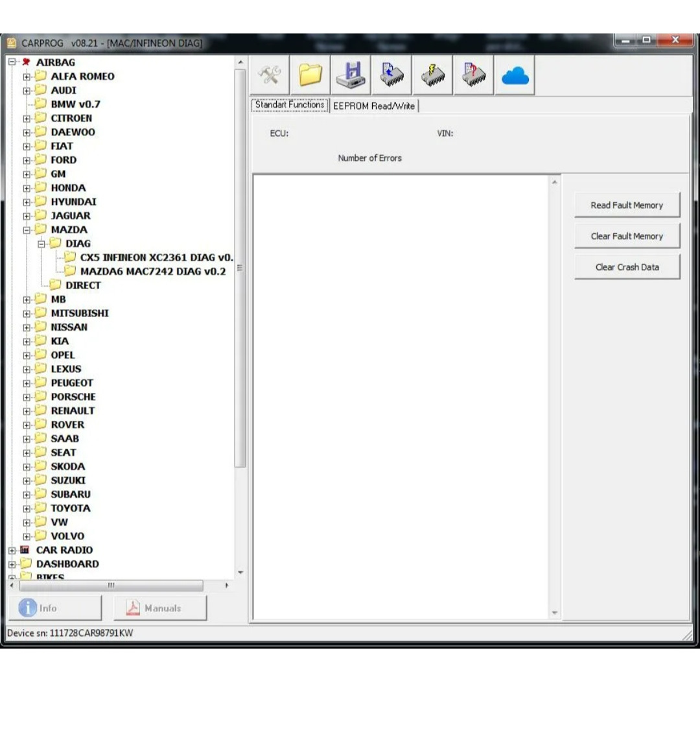Click the blue cloud toolbar icon

pos(515,75)
